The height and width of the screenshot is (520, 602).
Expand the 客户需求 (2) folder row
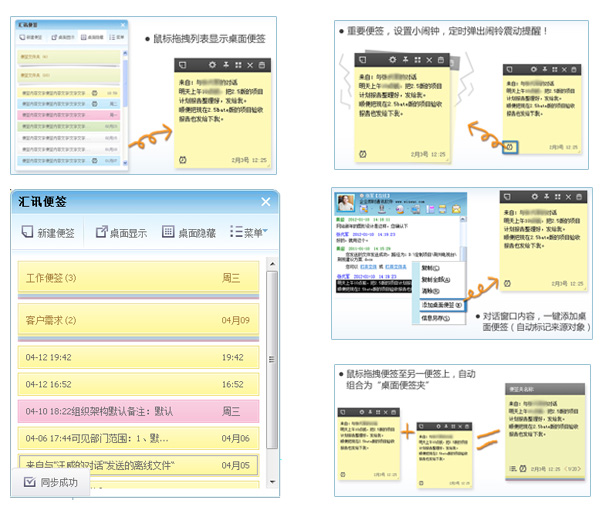pyautogui.click(x=138, y=320)
